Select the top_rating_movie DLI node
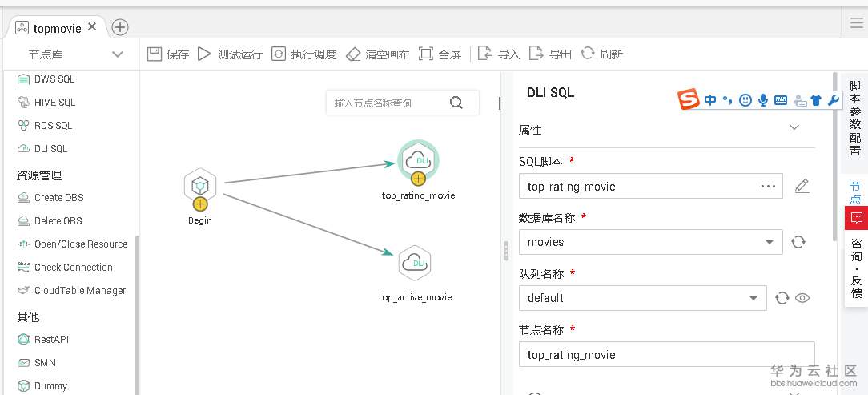Screen dimensions: 868x395 tap(418, 160)
